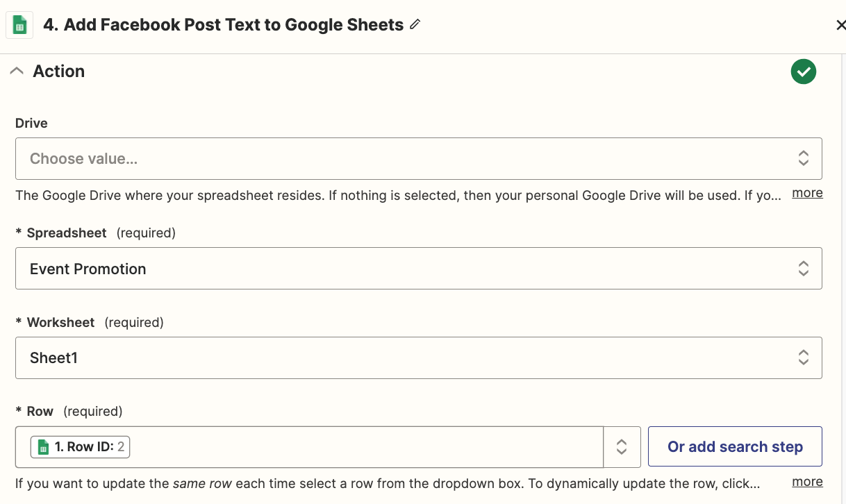Click the Action section heading
This screenshot has height=504, width=846.
[x=59, y=72]
